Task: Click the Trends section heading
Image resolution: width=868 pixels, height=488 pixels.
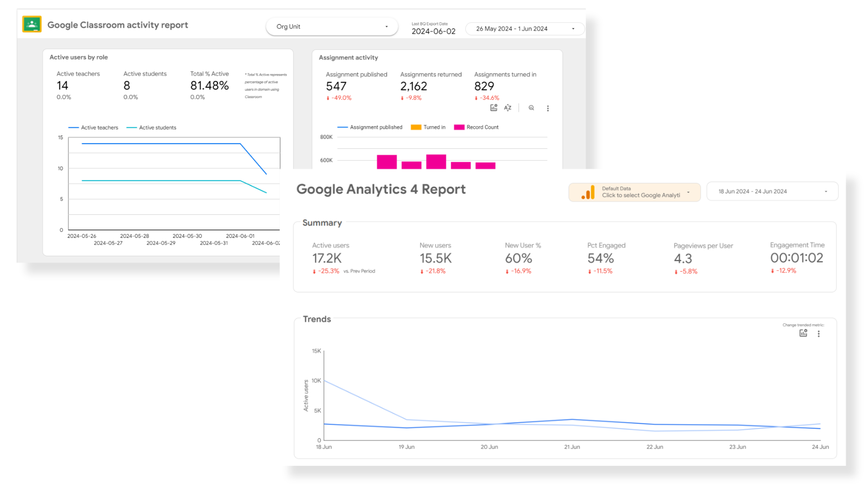Action: click(316, 319)
